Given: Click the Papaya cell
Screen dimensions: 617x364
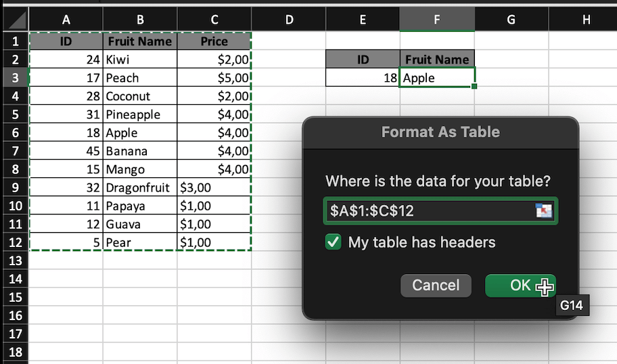Looking at the screenshot, I should [140, 206].
